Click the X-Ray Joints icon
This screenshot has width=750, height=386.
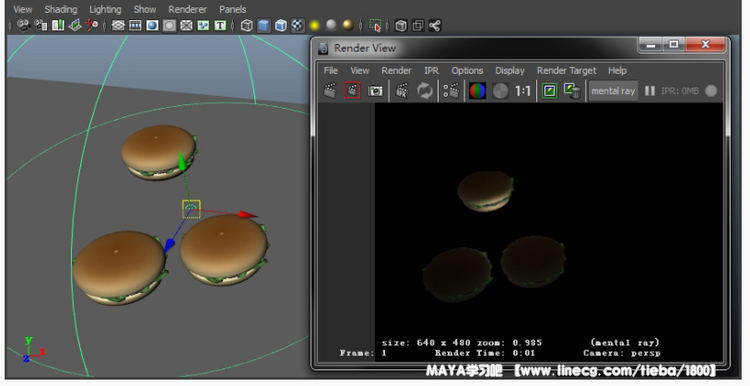(434, 25)
